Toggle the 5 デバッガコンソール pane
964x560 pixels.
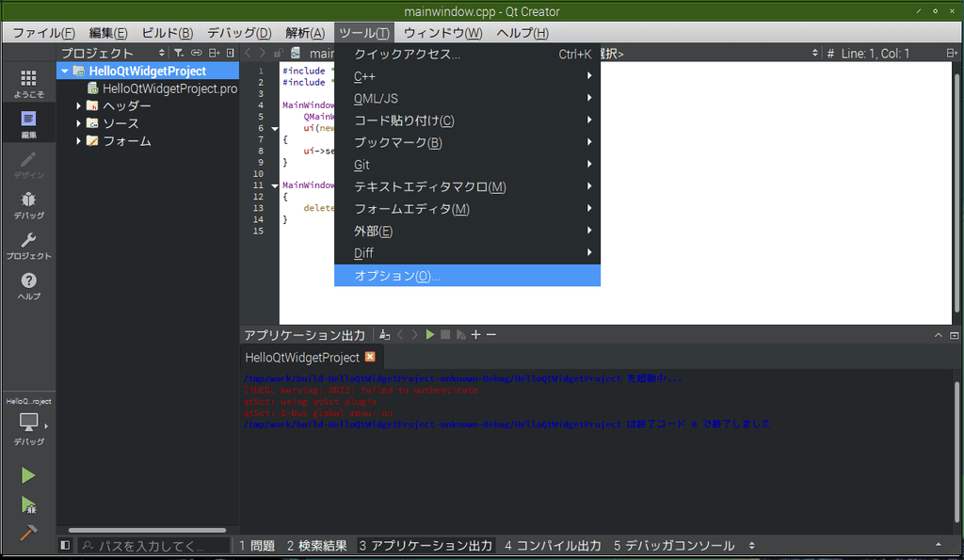[x=674, y=545]
